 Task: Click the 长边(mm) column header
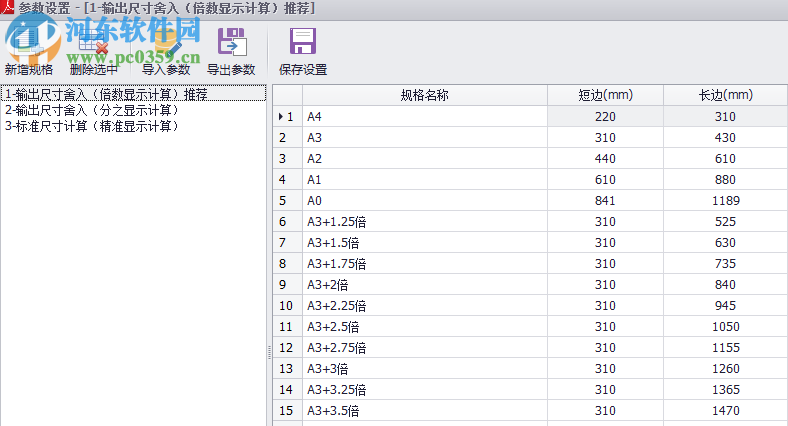click(x=726, y=95)
